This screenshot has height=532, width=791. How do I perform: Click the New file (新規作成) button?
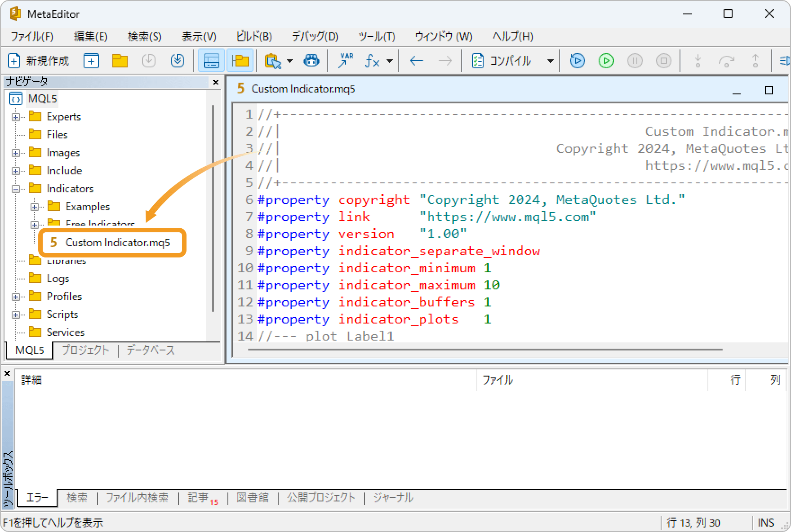coord(39,61)
